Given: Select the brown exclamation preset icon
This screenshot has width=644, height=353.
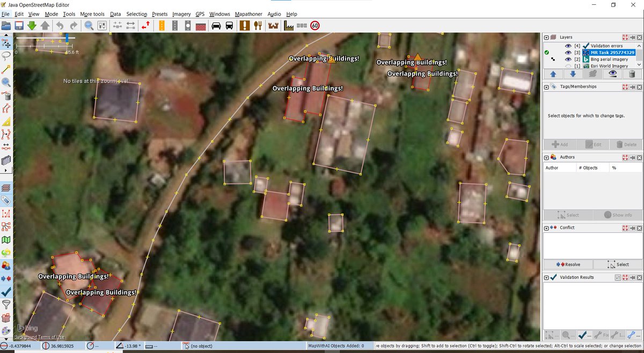Looking at the screenshot, I should 245,25.
